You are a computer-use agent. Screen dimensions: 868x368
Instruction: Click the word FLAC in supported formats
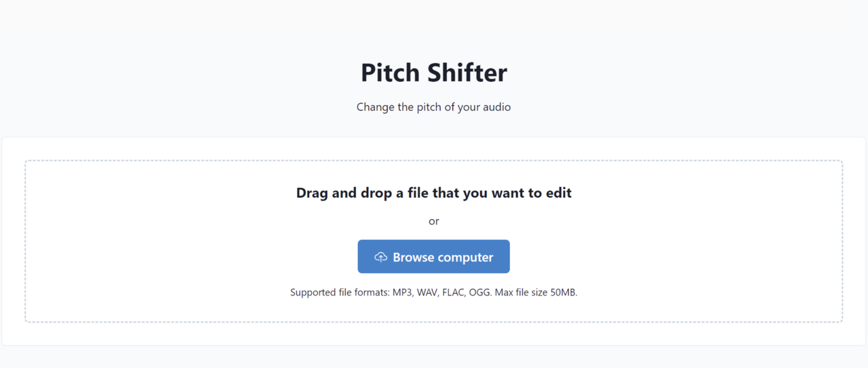click(x=453, y=293)
